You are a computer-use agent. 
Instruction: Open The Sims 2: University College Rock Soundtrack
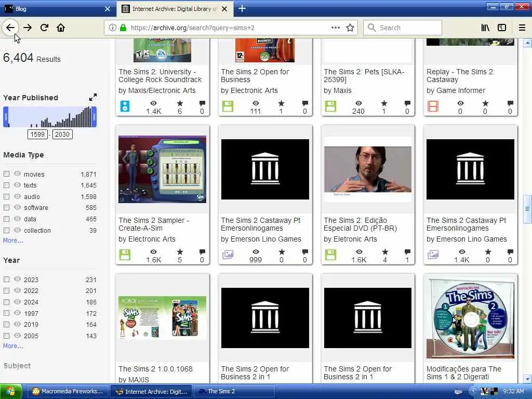[x=160, y=76]
